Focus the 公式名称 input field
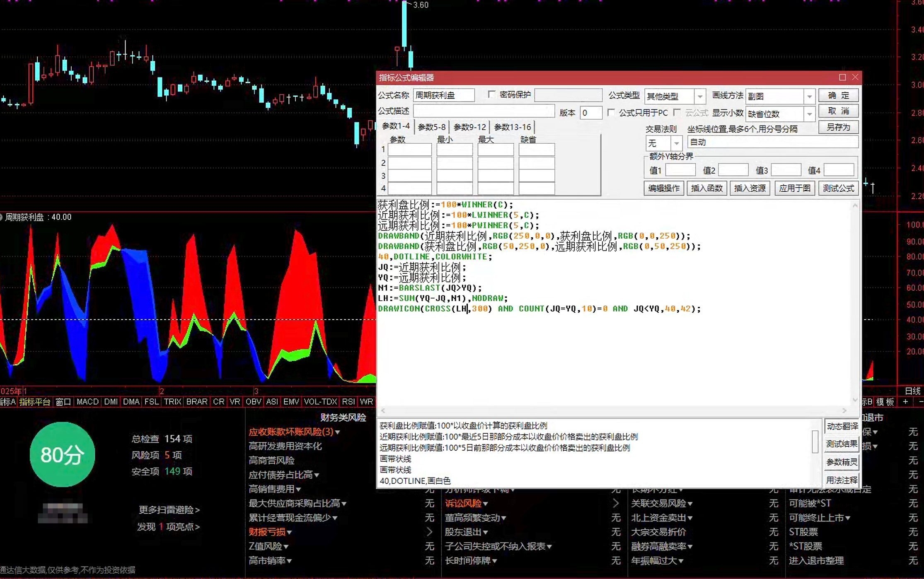 (x=444, y=96)
